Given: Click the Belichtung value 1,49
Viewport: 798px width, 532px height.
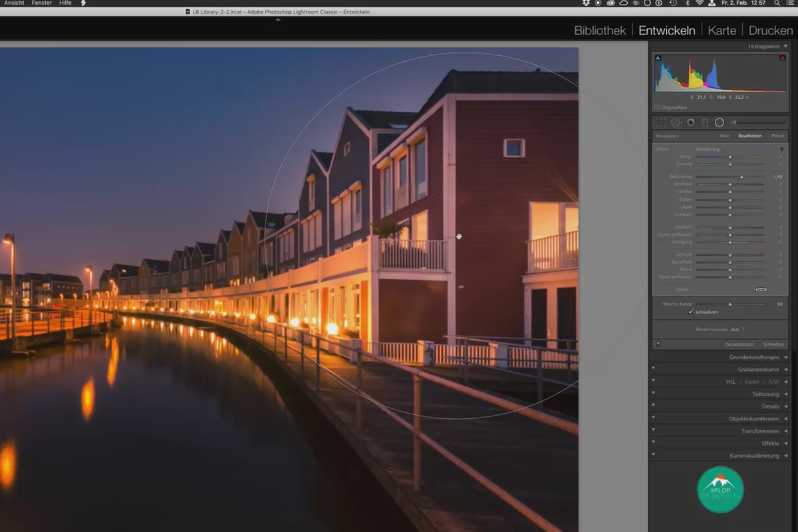Looking at the screenshot, I should coord(778,177).
